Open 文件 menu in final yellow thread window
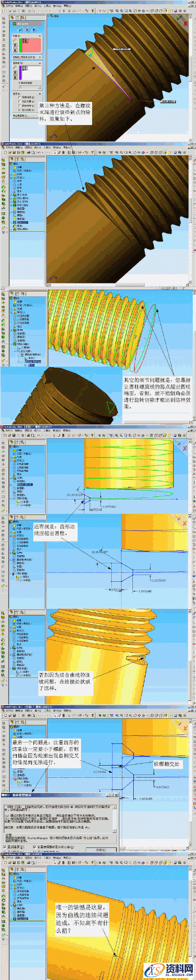Image resolution: width=196 pixels, height=980 pixels. (x=9, y=857)
